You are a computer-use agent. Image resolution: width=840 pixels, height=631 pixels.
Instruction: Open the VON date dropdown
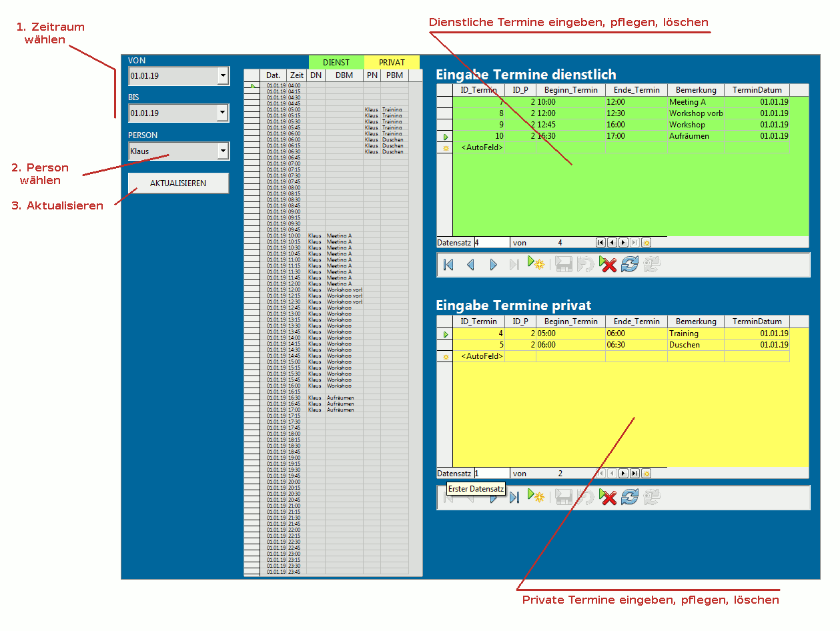(223, 76)
